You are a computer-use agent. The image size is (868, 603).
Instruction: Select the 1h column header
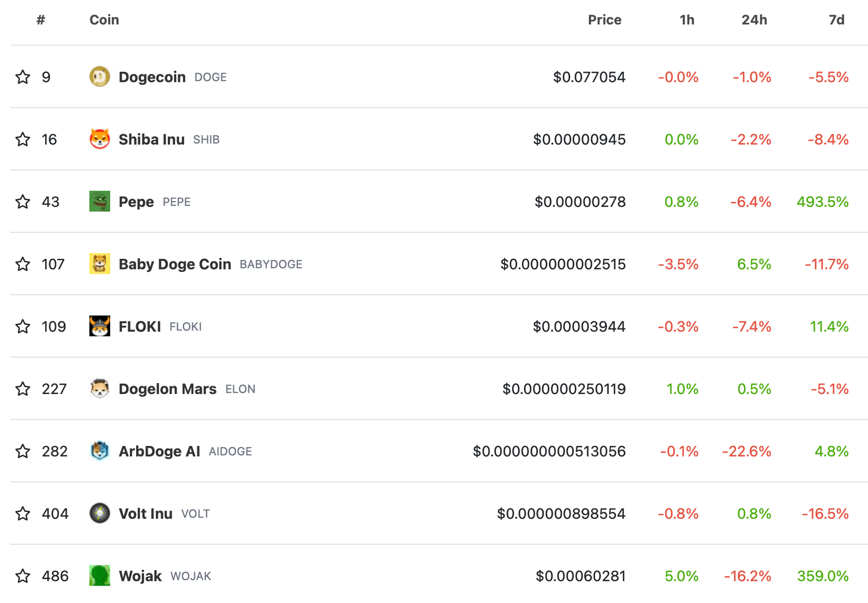click(x=687, y=20)
